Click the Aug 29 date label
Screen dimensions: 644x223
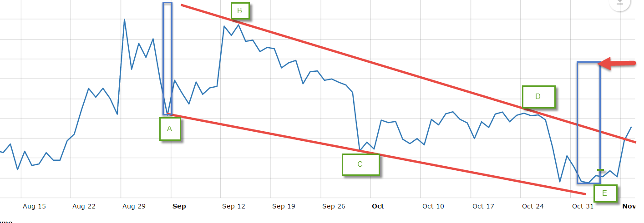[134, 206]
